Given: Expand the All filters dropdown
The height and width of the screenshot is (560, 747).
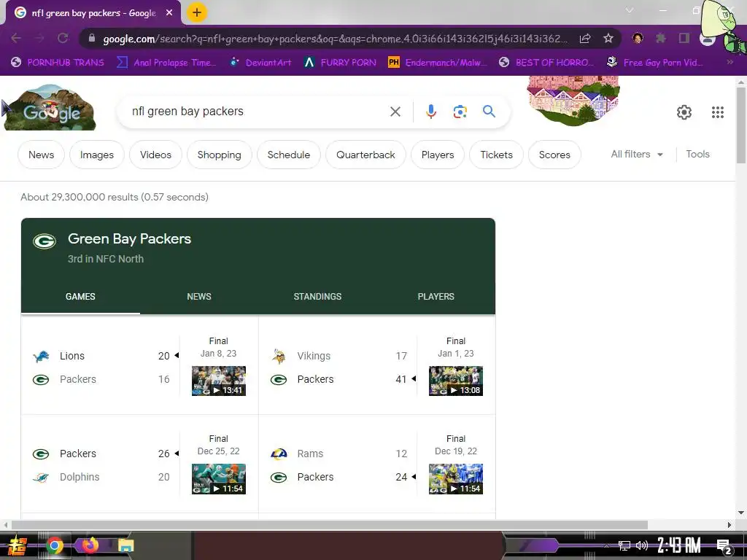Looking at the screenshot, I should pos(637,155).
